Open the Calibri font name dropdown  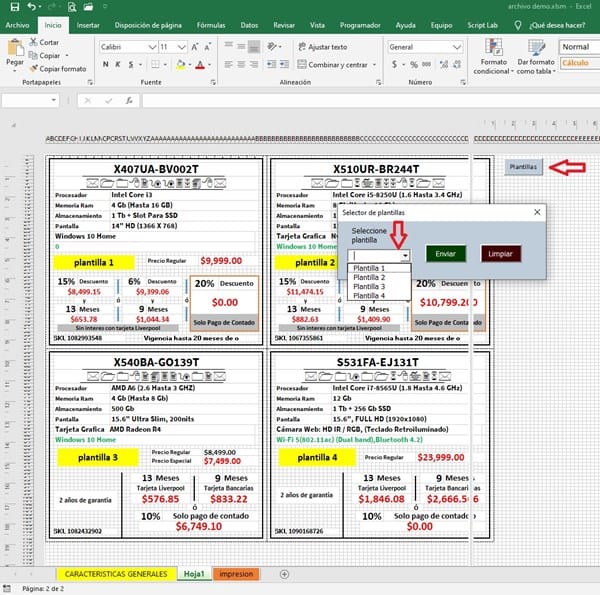pyautogui.click(x=152, y=47)
